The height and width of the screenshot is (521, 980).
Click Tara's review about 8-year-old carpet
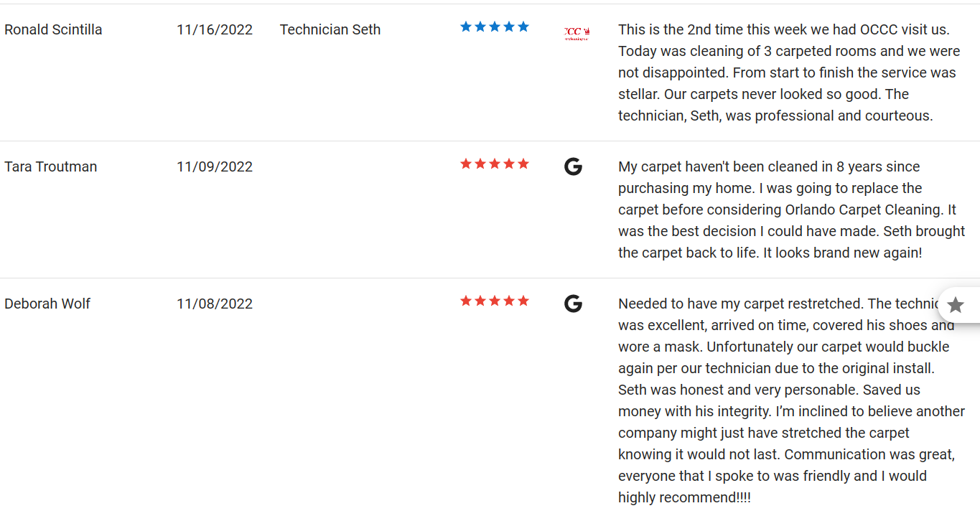click(792, 210)
